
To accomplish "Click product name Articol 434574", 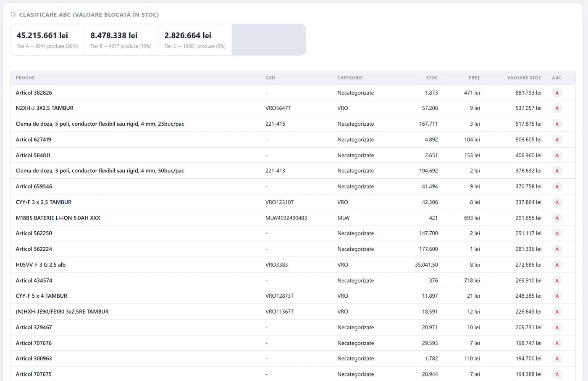I will [34, 280].
